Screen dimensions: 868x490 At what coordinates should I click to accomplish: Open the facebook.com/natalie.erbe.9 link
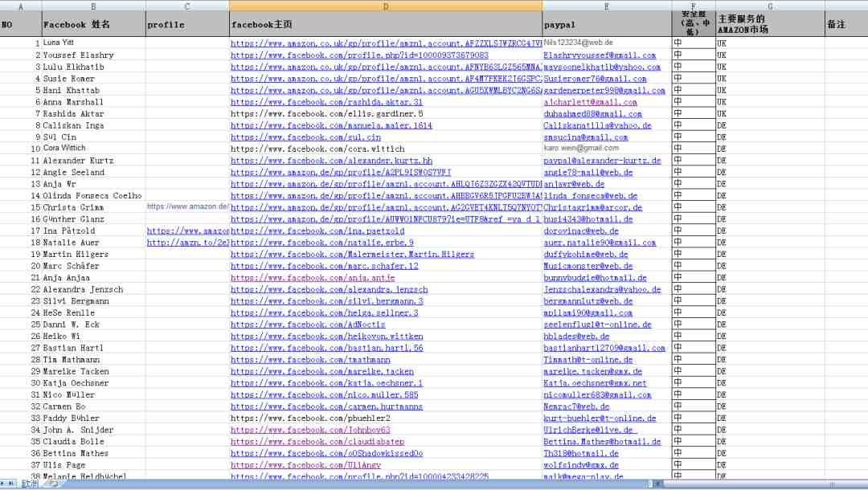322,243
